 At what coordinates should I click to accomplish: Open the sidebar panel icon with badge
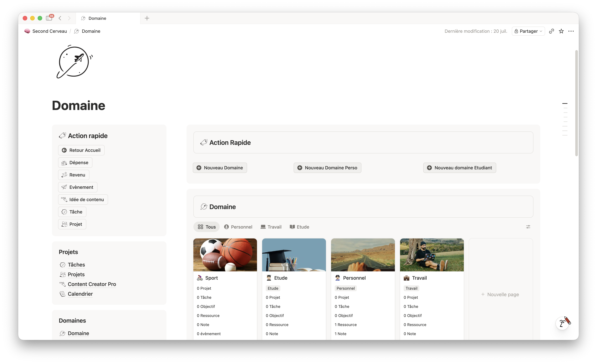tap(50, 18)
